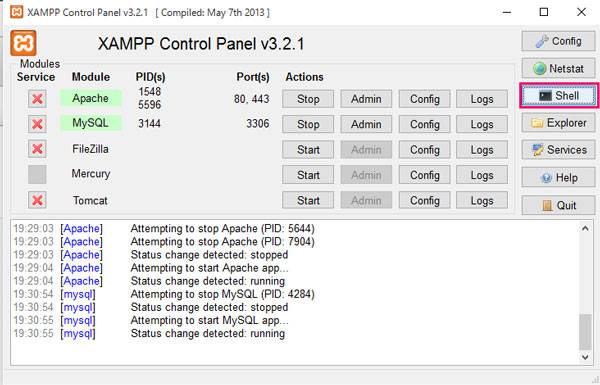Launch the Shell terminal
Image resolution: width=600 pixels, height=385 pixels.
559,95
